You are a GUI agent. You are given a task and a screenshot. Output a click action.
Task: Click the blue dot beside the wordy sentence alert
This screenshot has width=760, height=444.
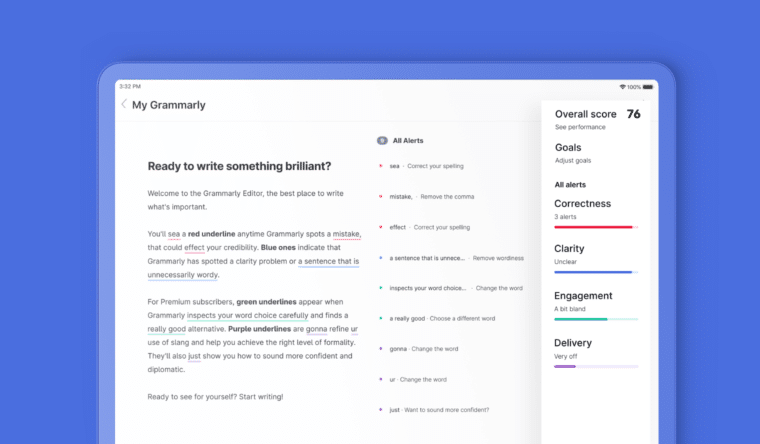coord(381,258)
